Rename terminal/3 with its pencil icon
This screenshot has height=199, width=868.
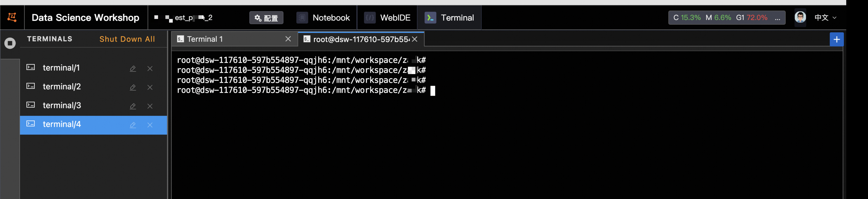tap(133, 106)
